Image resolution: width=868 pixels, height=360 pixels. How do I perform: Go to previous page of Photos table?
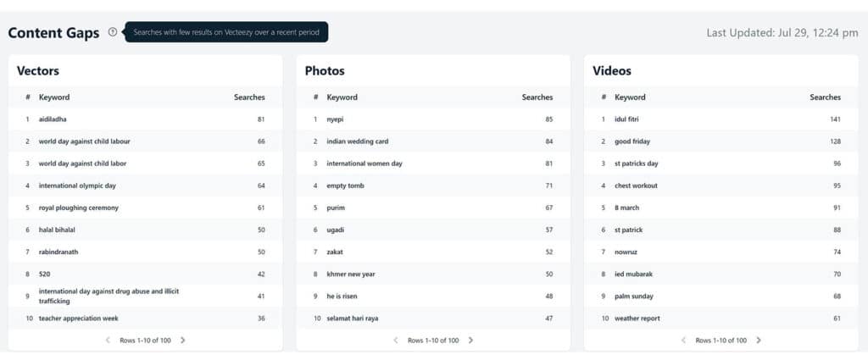click(396, 340)
